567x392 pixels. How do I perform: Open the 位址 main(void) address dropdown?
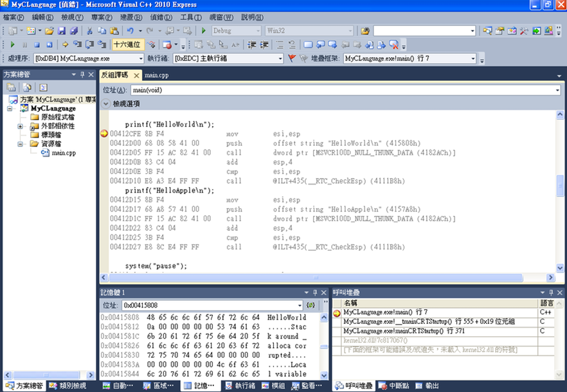tap(557, 90)
